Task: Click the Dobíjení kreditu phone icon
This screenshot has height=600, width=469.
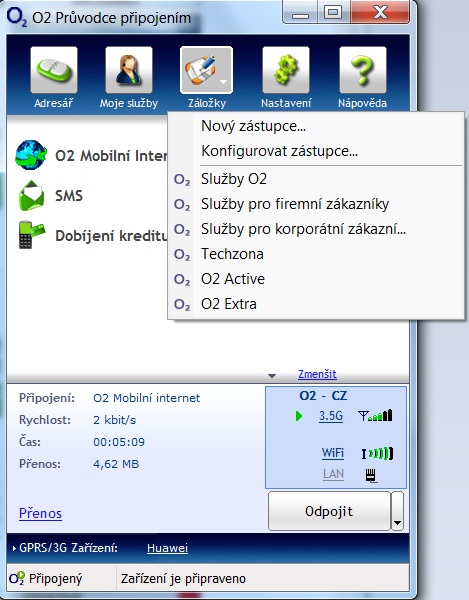Action: pos(31,235)
